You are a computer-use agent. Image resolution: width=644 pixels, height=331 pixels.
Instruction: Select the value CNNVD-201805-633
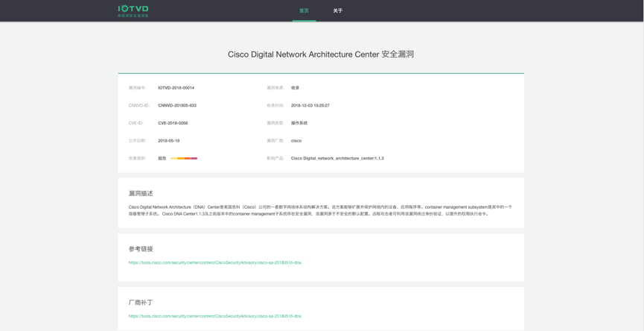pyautogui.click(x=177, y=106)
